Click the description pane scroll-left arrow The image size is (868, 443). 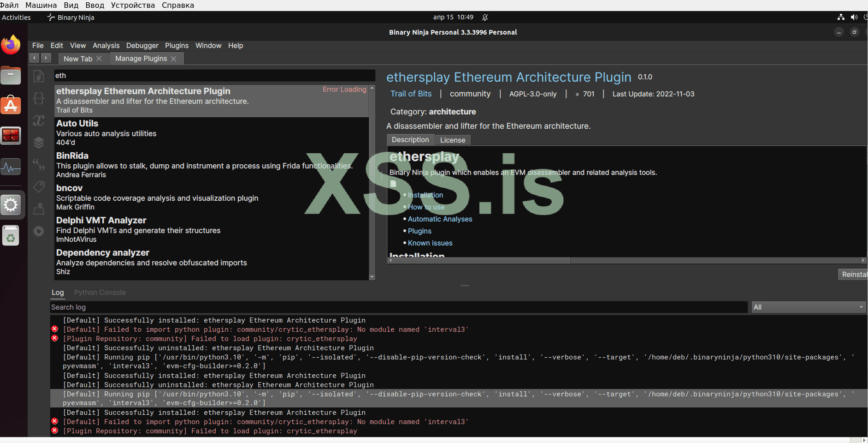coord(390,260)
